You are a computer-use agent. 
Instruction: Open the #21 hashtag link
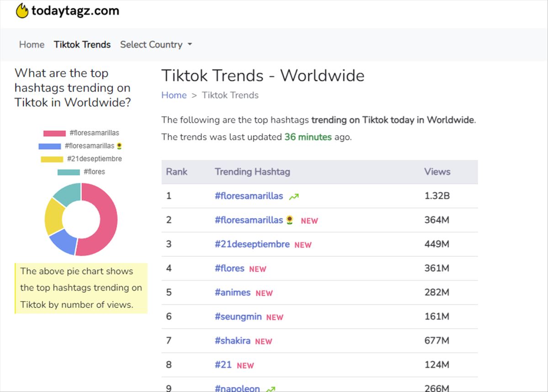(x=223, y=365)
